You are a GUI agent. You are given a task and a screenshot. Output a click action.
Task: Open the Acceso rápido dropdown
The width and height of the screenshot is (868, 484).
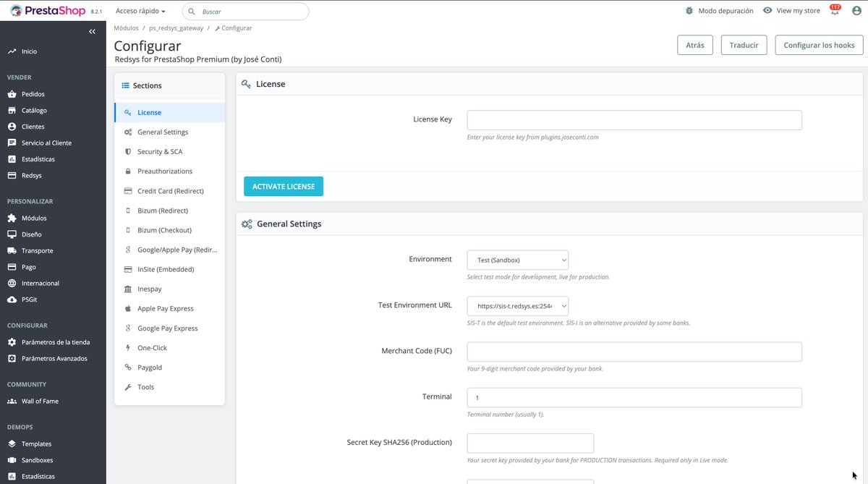point(140,12)
